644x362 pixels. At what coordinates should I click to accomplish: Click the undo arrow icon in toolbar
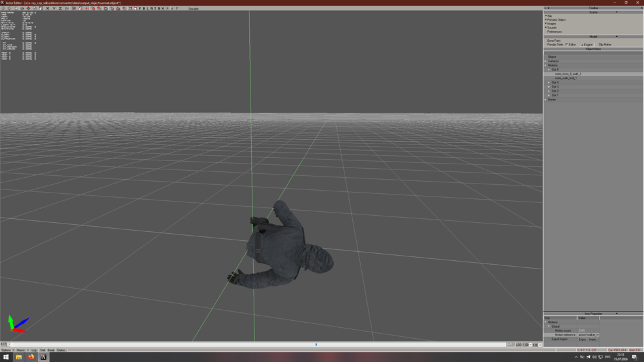(x=3, y=8)
